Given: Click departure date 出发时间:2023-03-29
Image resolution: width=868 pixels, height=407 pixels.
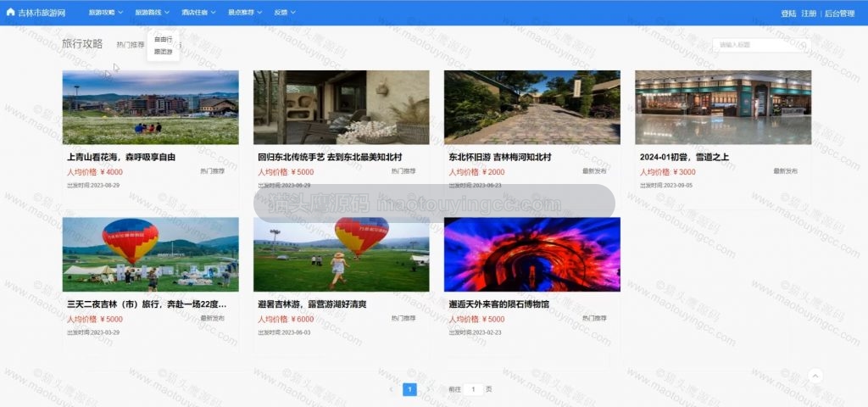Looking at the screenshot, I should (93, 332).
